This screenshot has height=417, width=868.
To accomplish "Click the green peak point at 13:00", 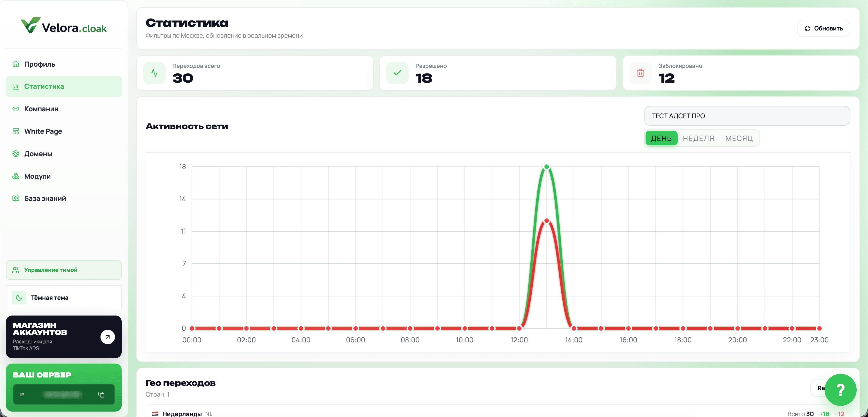I will click(546, 167).
